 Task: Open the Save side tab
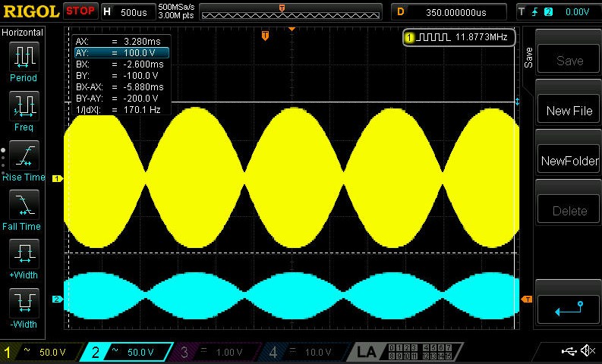point(529,58)
